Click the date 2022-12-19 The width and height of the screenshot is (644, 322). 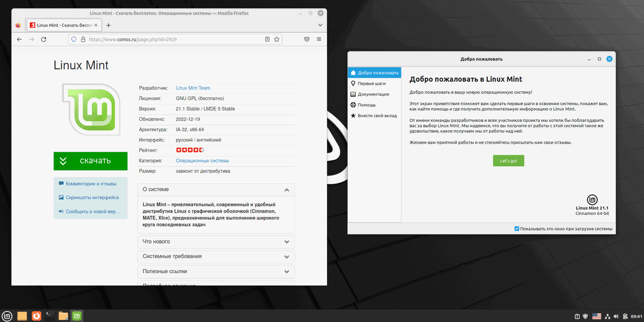tap(188, 119)
